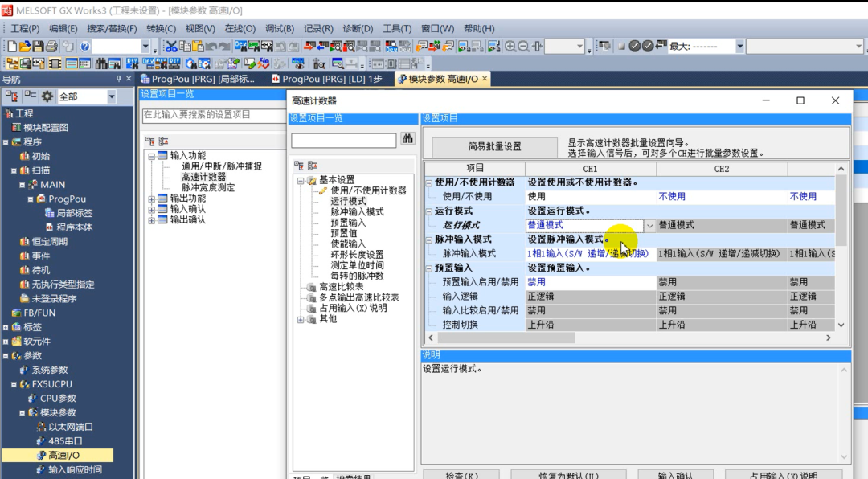Screen dimensions: 868x479
Task: Click the chip module icon on second toolbar
Action: (55, 63)
